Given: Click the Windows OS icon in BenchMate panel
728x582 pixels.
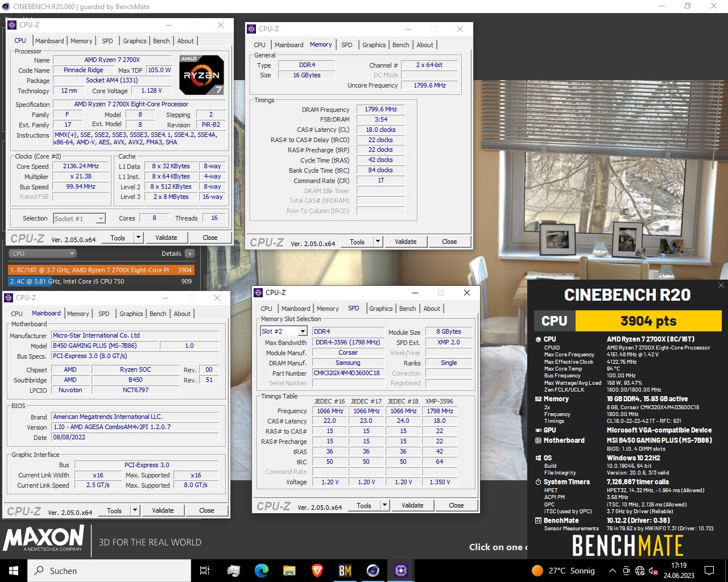Looking at the screenshot, I should (x=538, y=458).
